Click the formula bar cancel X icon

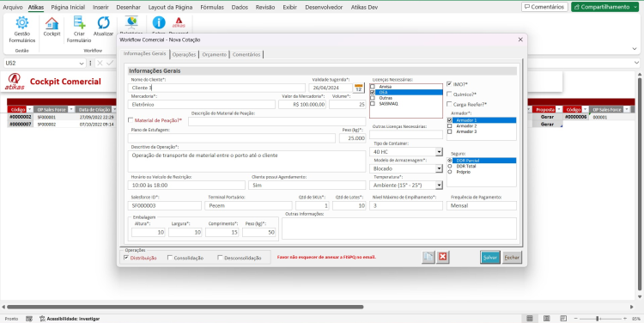tap(100, 64)
